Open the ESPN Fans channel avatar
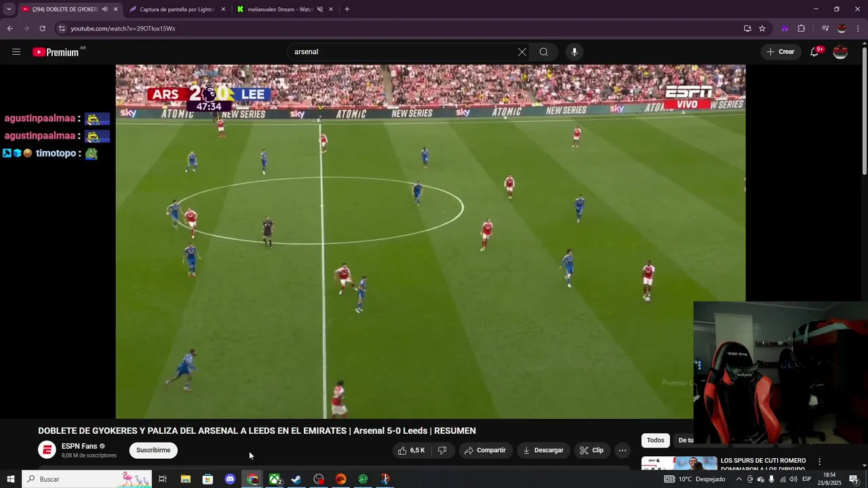The height and width of the screenshot is (488, 868). (47, 450)
